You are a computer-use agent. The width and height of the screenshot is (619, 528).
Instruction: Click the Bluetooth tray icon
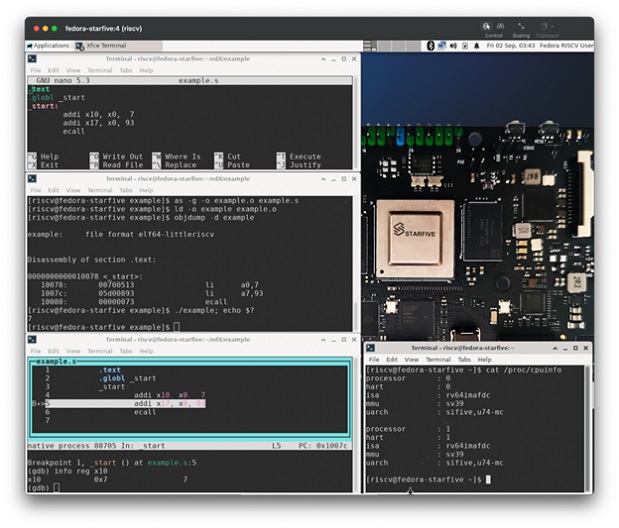click(430, 46)
